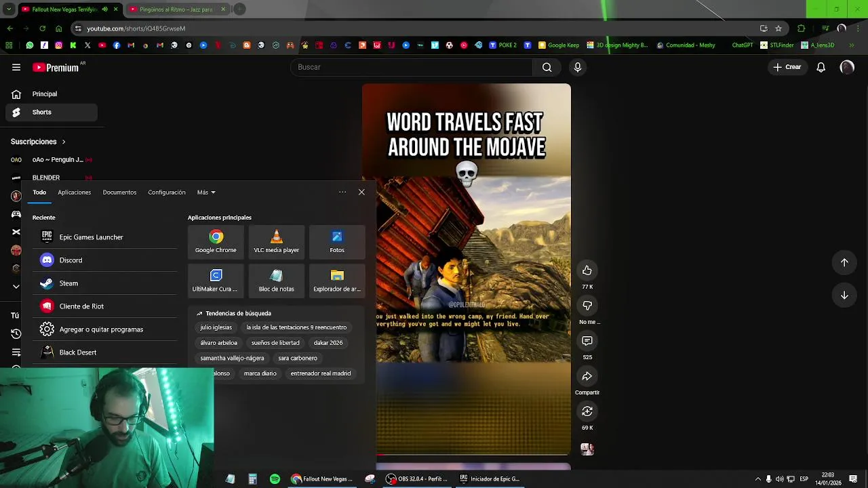Image resolution: width=868 pixels, height=488 pixels.
Task: Search trending term sara carbonero
Action: [x=298, y=358]
